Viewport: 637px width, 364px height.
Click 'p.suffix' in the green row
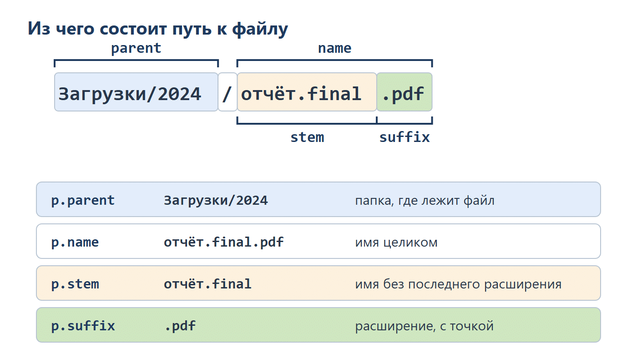click(83, 326)
